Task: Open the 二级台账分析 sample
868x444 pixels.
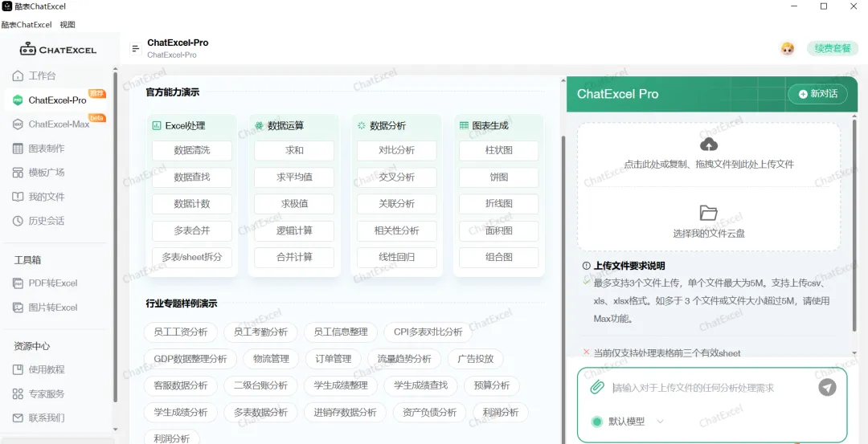Action: click(260, 385)
